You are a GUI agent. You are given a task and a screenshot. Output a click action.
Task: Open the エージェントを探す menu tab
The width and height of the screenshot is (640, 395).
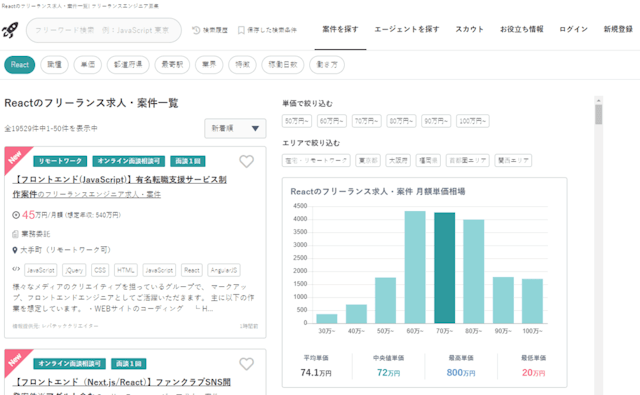click(x=407, y=29)
